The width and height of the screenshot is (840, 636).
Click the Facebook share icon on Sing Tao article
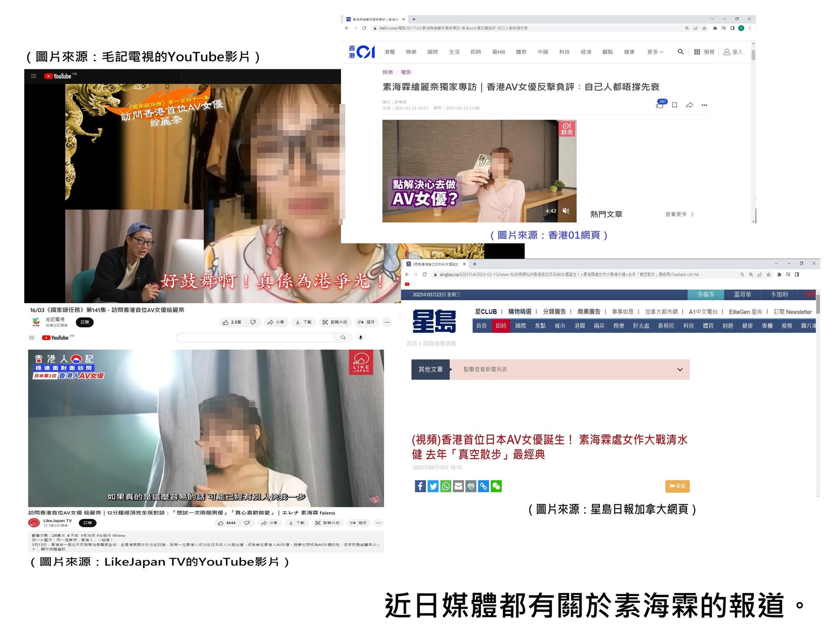(x=420, y=486)
